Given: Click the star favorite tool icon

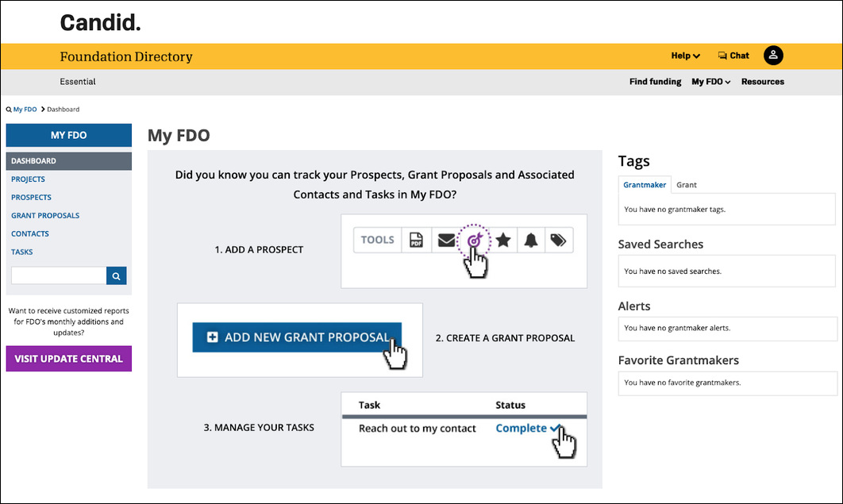Looking at the screenshot, I should 503,240.
